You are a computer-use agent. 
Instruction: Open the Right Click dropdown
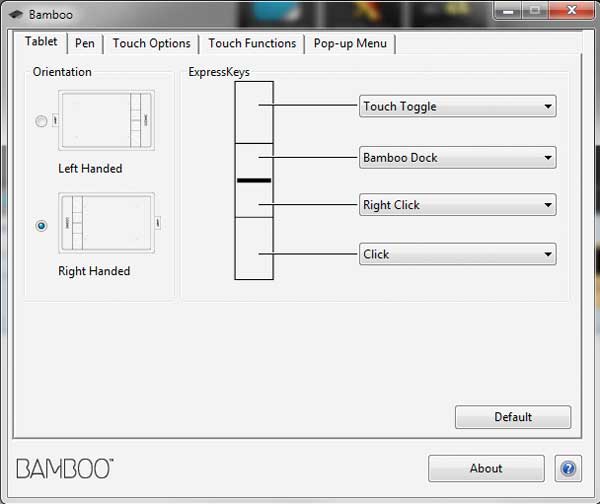[x=458, y=205]
